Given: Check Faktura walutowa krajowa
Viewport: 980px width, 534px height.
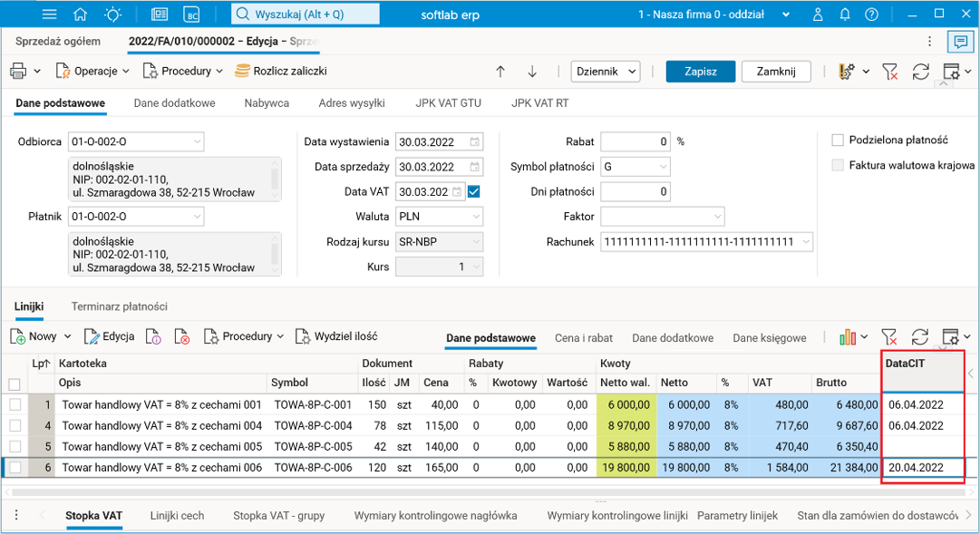Looking at the screenshot, I should point(838,165).
